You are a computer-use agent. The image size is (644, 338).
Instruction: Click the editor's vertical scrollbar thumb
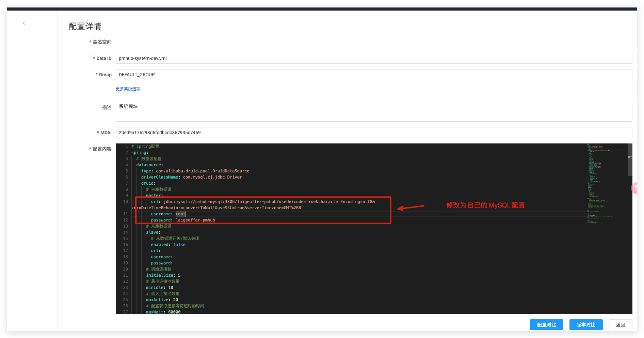point(630,160)
